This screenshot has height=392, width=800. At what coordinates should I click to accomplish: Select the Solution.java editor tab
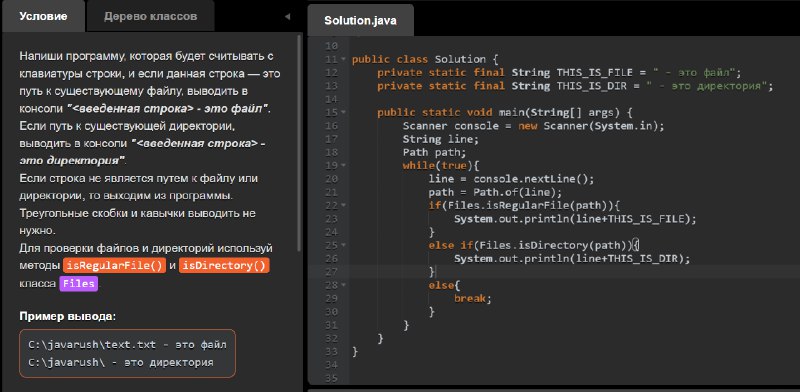coord(360,21)
